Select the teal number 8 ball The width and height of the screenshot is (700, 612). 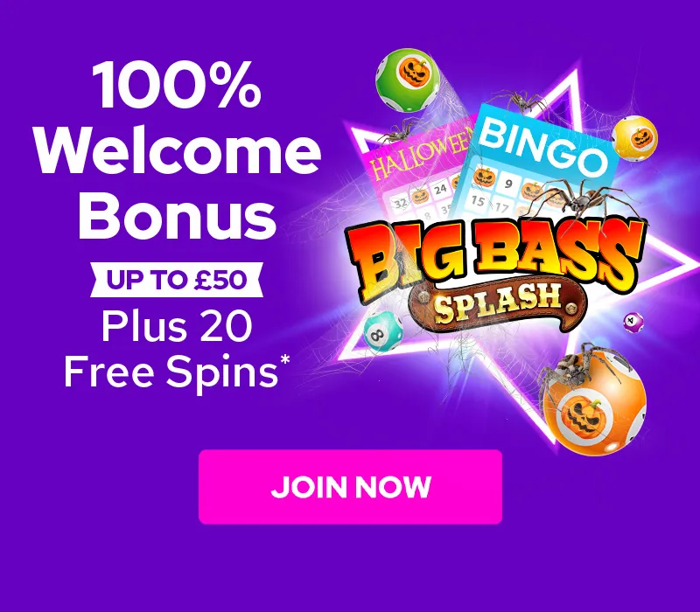[x=382, y=330]
